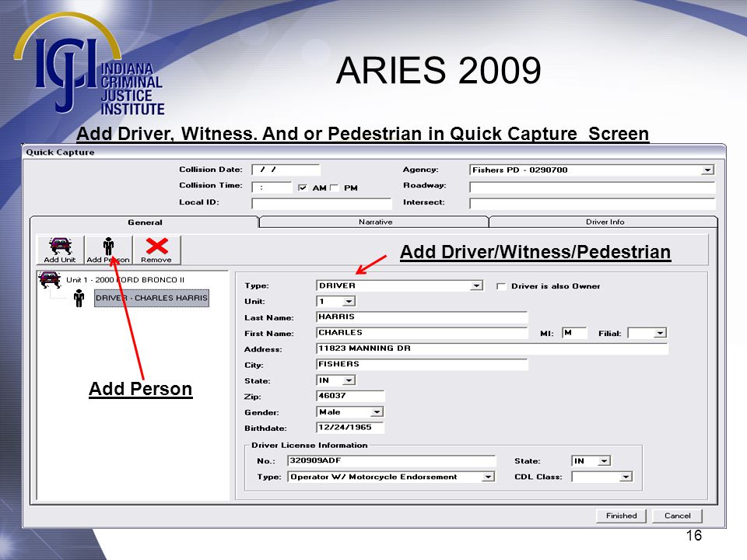Click the license No. field 320909ADF
This screenshot has width=747, height=560.
391,460
